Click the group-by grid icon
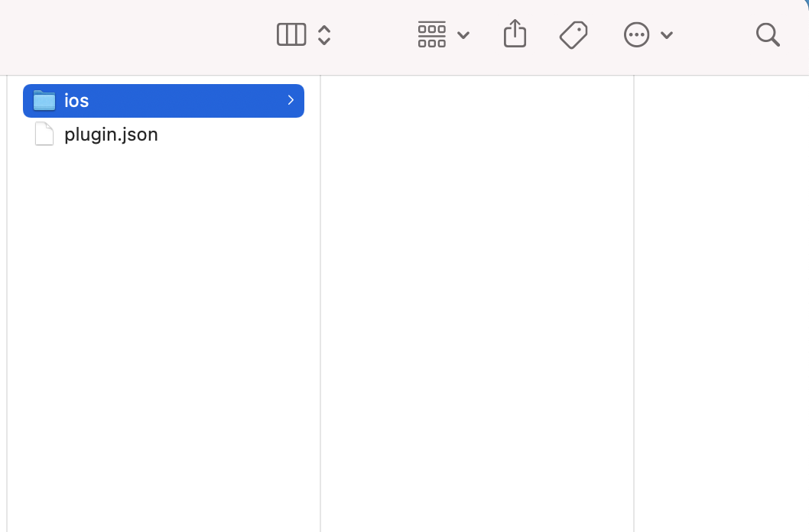 click(x=432, y=34)
